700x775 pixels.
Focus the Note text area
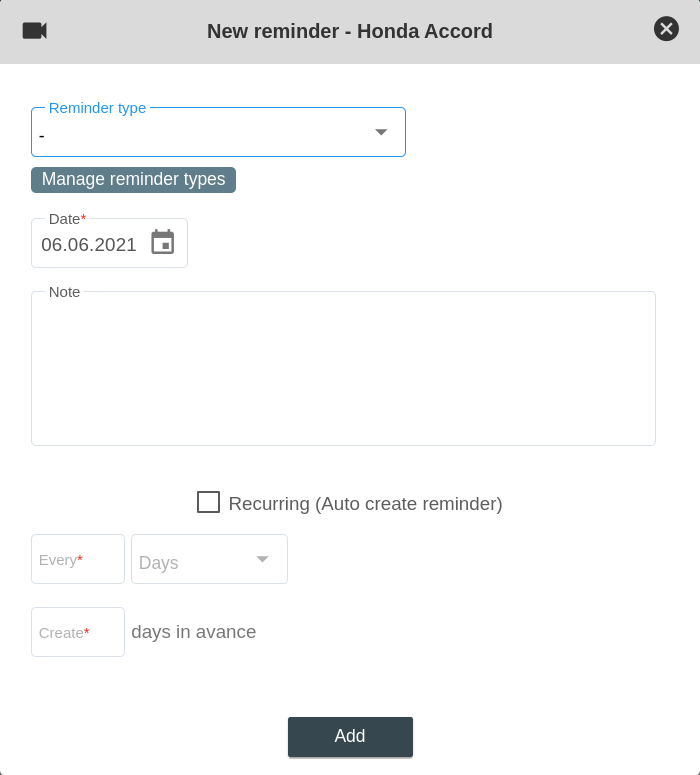pyautogui.click(x=343, y=370)
